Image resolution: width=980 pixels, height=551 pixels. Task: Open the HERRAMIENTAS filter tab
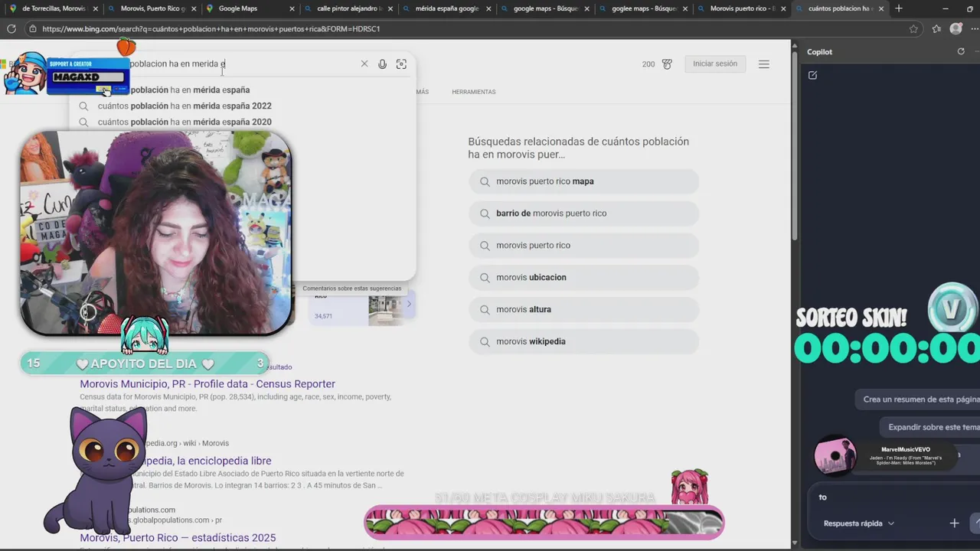[x=473, y=92]
